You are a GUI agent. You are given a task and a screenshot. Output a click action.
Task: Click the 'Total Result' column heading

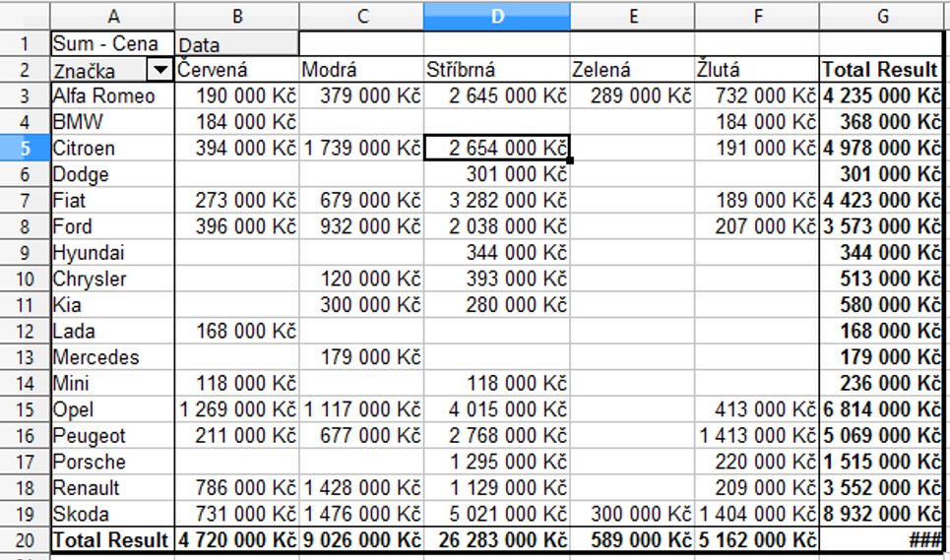point(882,70)
